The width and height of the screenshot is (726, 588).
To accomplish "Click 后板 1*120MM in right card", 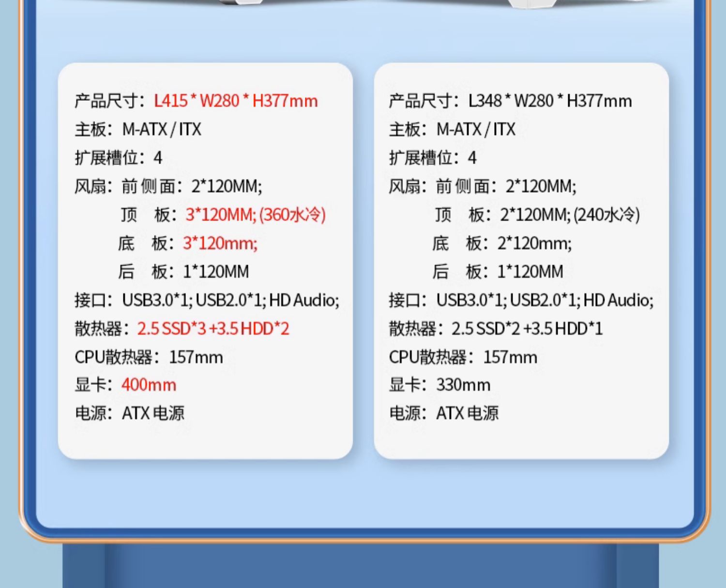I will tap(498, 272).
